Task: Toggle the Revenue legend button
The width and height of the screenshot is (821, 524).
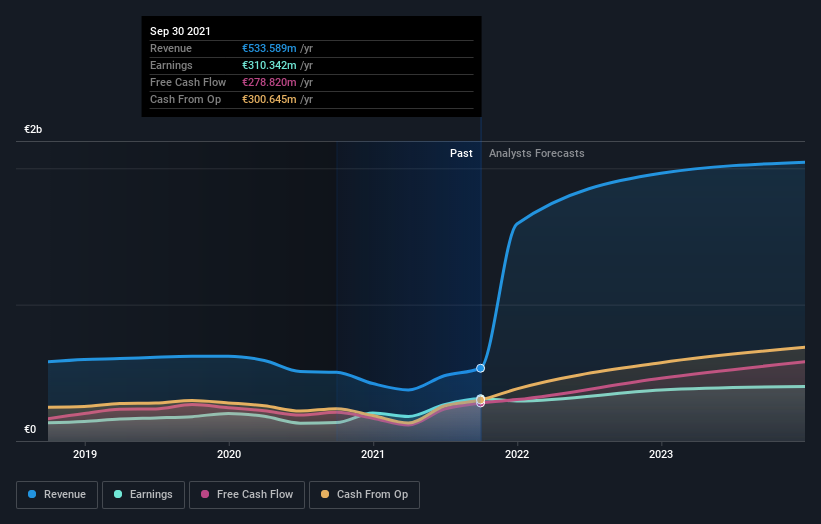Action: [x=57, y=495]
